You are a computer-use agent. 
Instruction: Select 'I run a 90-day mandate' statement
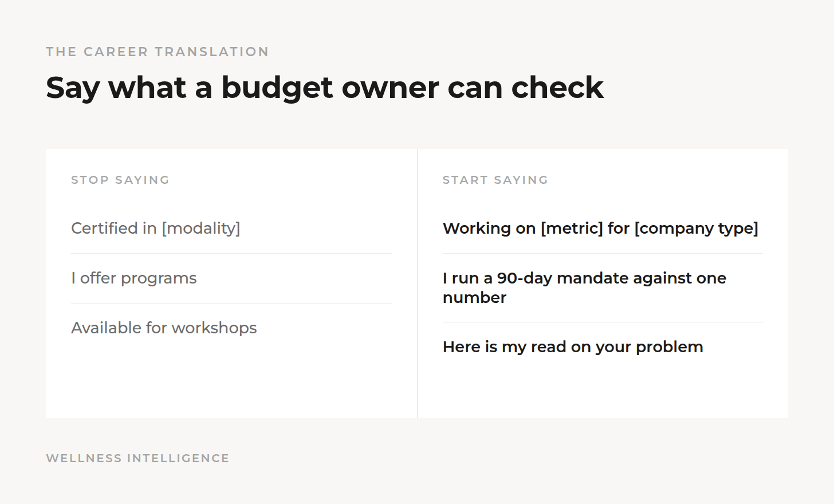(584, 288)
